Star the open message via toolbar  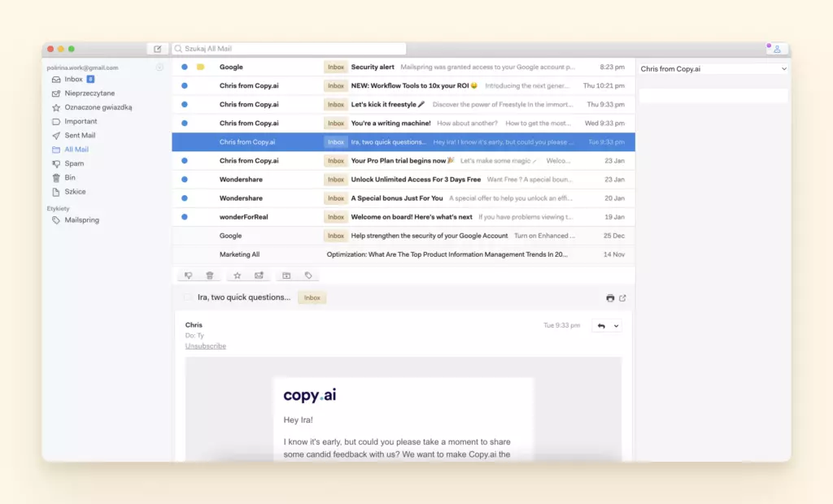coord(237,275)
